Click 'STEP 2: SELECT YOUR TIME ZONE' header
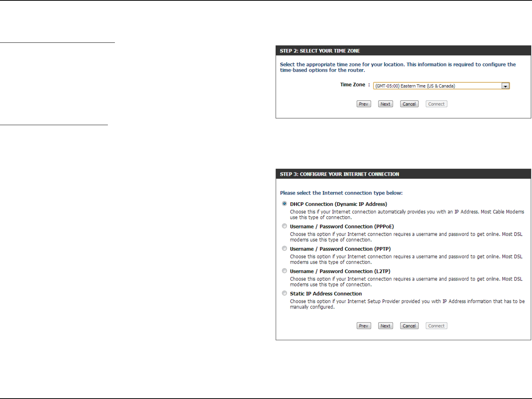Screen dimensions: 532x399 (x=320, y=51)
